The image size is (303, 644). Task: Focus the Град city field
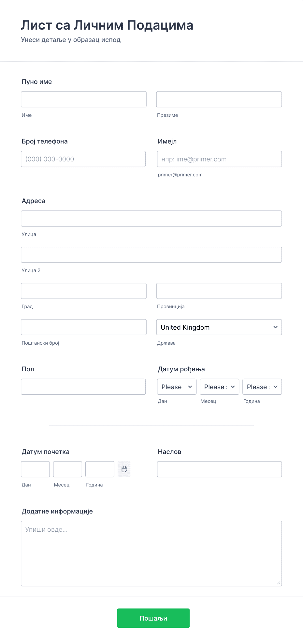coord(84,291)
